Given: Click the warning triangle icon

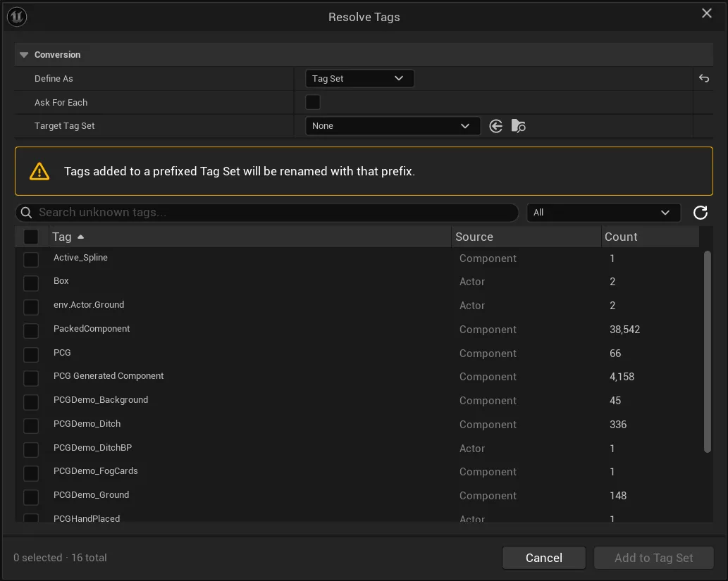Looking at the screenshot, I should [39, 171].
